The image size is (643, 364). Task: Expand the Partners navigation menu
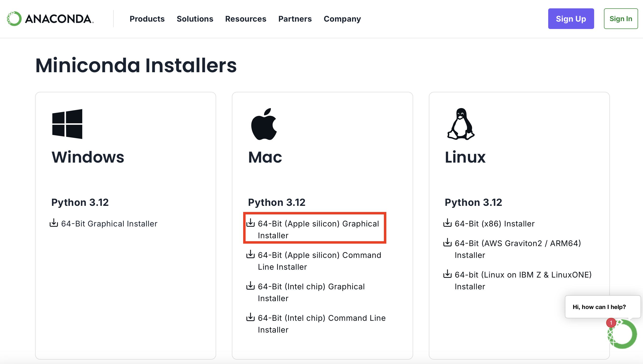(295, 19)
